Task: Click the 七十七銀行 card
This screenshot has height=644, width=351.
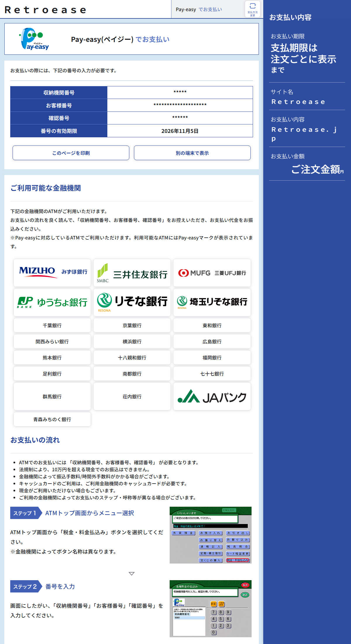Action: (x=212, y=374)
